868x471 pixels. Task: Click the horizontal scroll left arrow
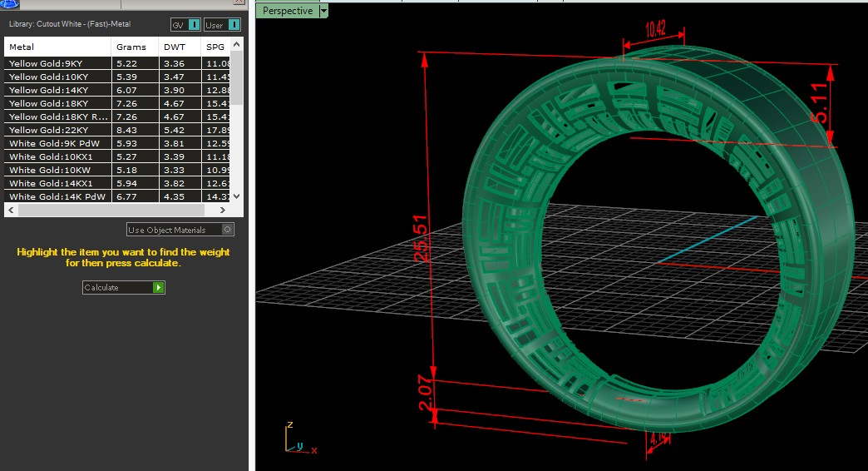tap(10, 210)
